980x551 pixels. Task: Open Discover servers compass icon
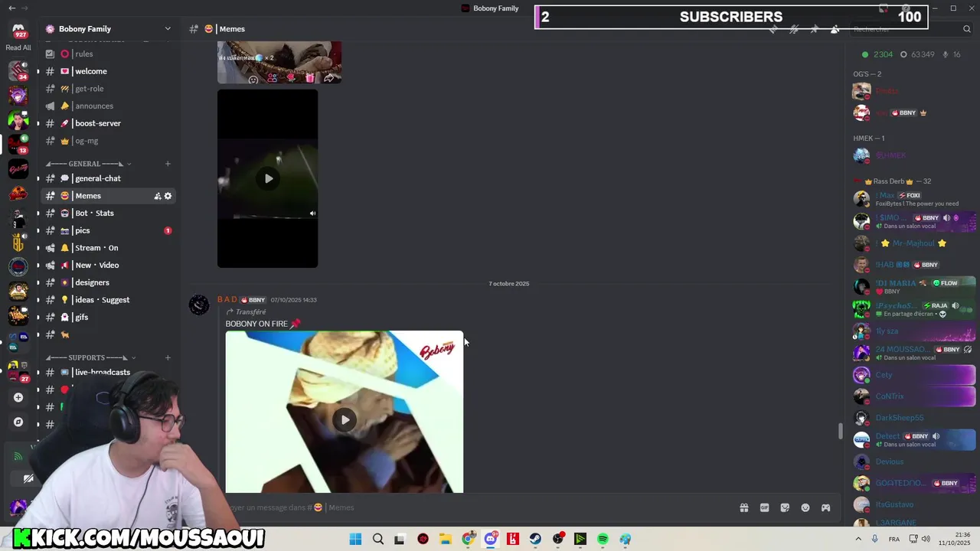(x=18, y=422)
